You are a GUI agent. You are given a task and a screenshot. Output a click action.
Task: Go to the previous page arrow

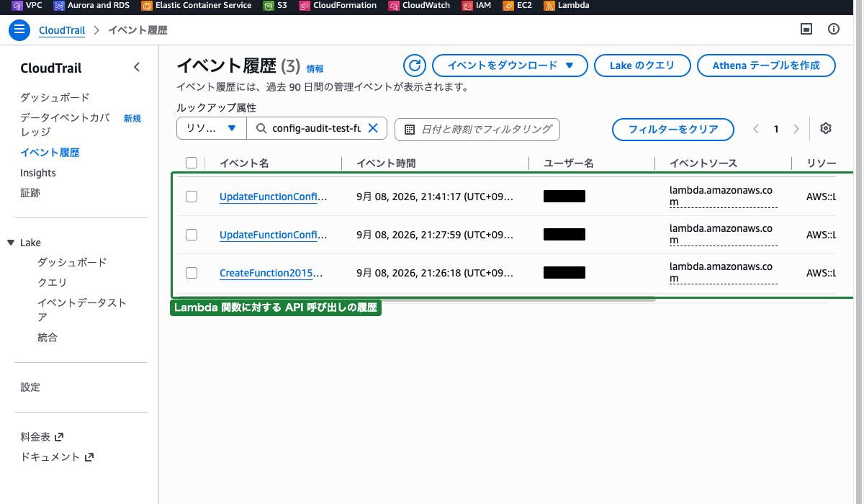coord(756,130)
